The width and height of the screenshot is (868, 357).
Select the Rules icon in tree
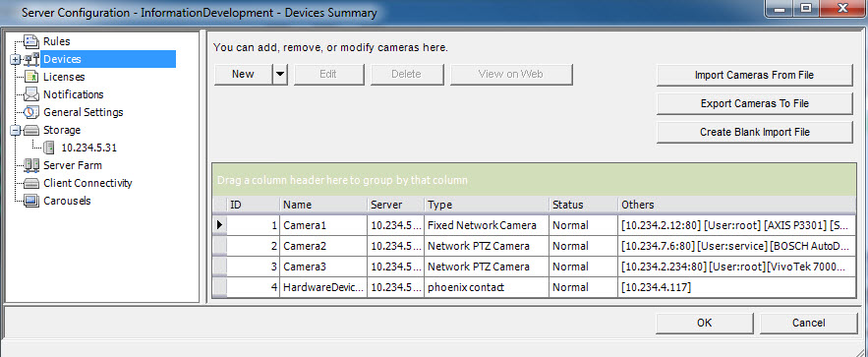31,41
